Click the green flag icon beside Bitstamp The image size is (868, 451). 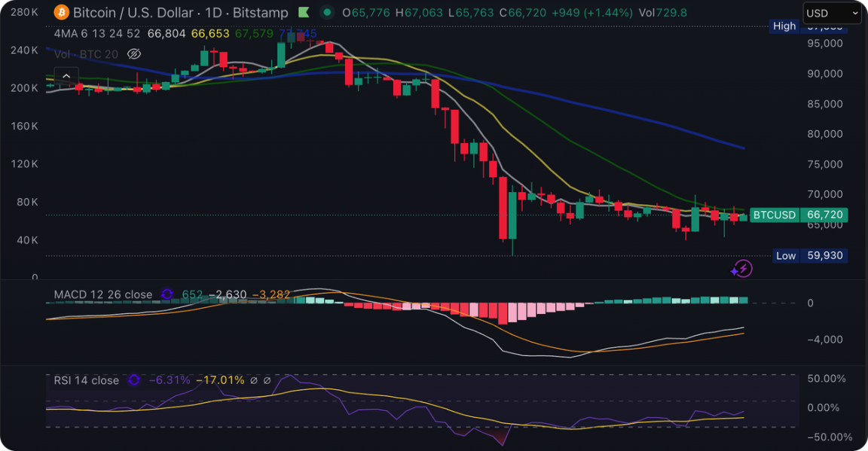tap(304, 13)
